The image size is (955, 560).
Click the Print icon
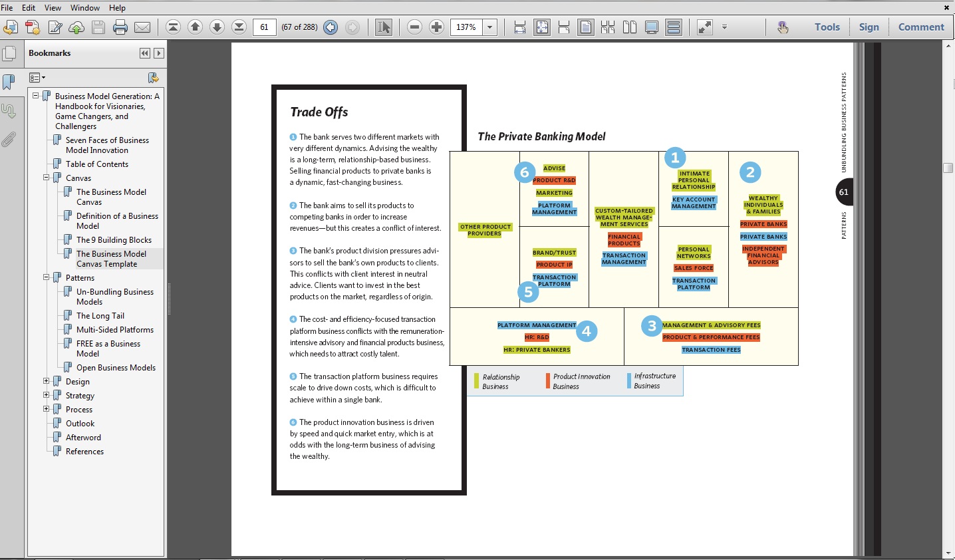(x=120, y=27)
